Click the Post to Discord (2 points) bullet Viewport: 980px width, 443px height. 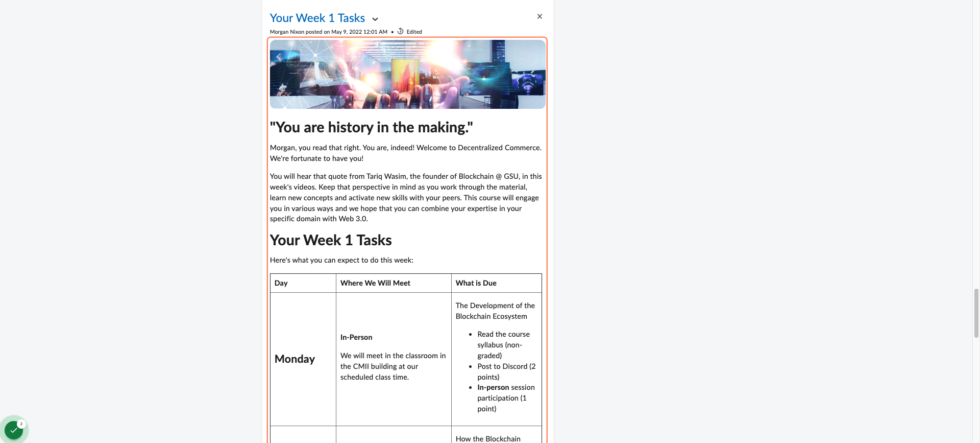pyautogui.click(x=506, y=371)
